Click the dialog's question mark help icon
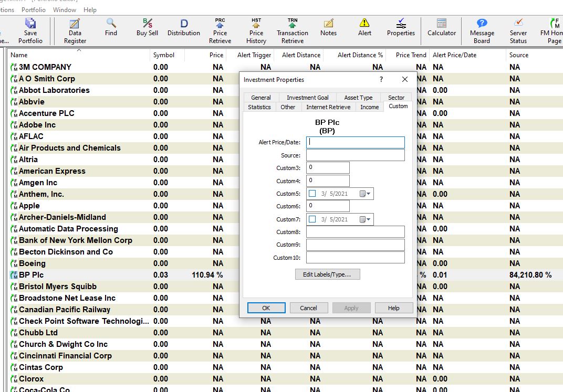Screen dimensions: 563x392 pos(381,79)
